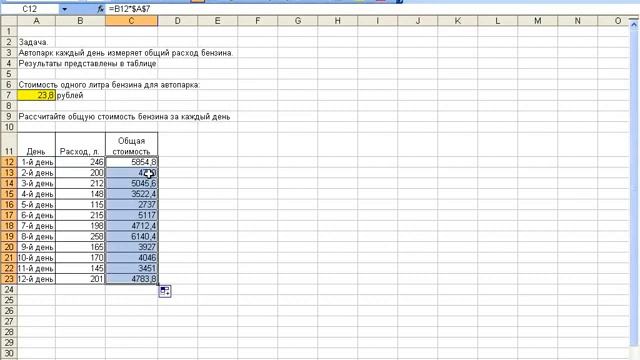
Task: Click the Name Box showing C12
Action: pos(30,9)
